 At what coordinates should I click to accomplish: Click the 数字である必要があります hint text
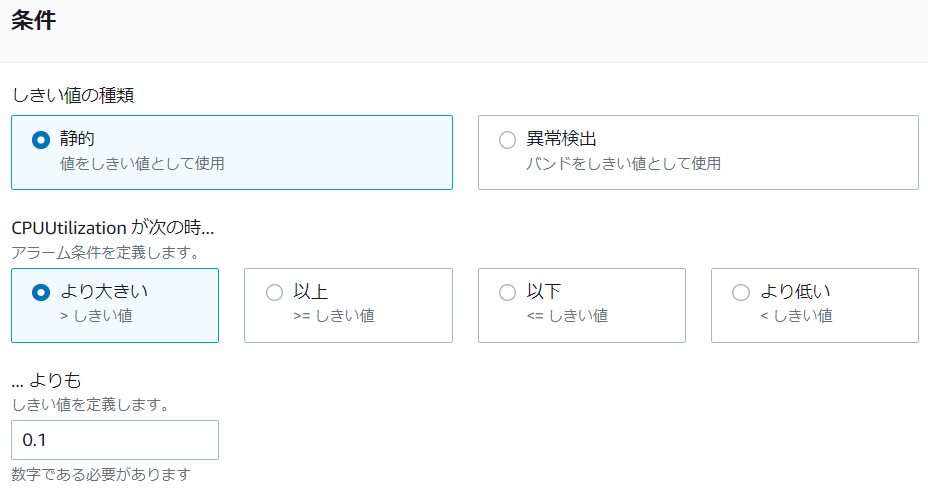(x=100, y=474)
